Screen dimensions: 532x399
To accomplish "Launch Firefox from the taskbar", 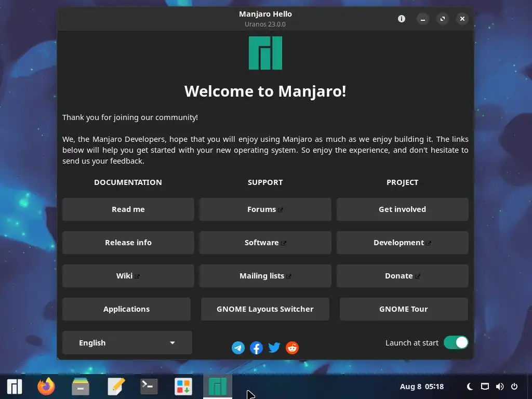I will point(46,387).
